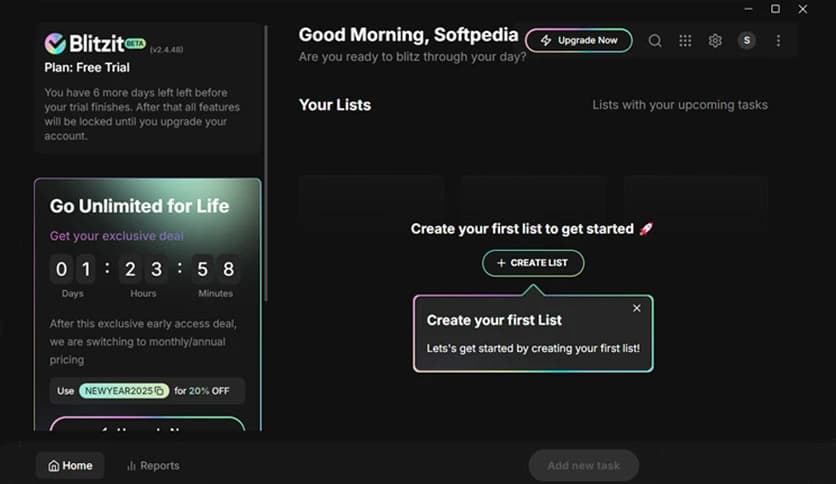Image resolution: width=836 pixels, height=484 pixels.
Task: Close the Blitzit window
Action: click(802, 9)
